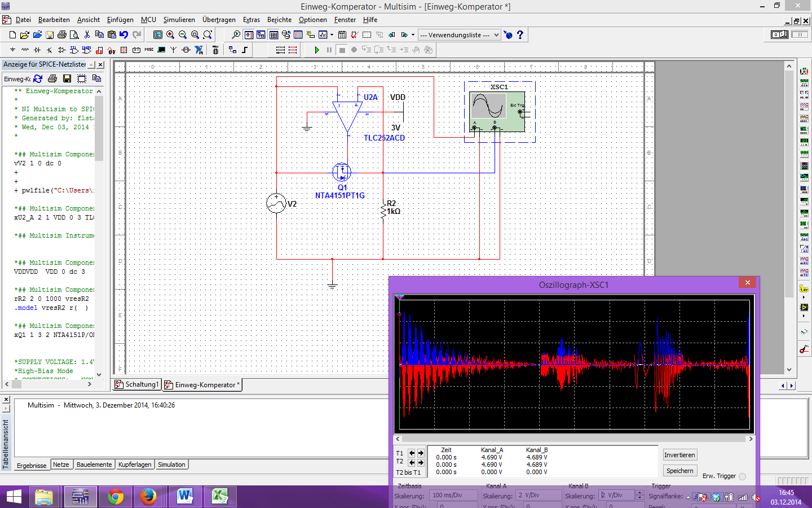Open Google Chrome from taskbar

(116, 497)
